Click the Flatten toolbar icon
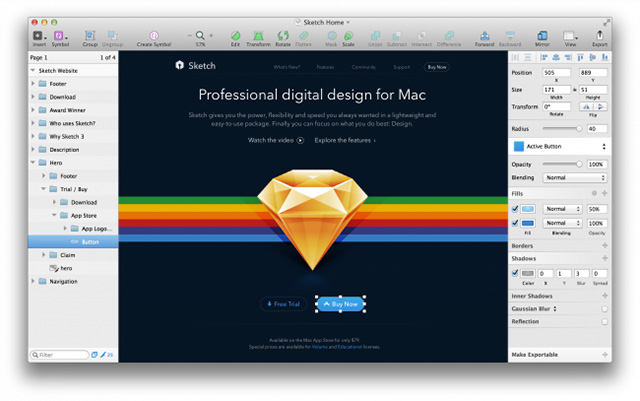 tap(303, 36)
